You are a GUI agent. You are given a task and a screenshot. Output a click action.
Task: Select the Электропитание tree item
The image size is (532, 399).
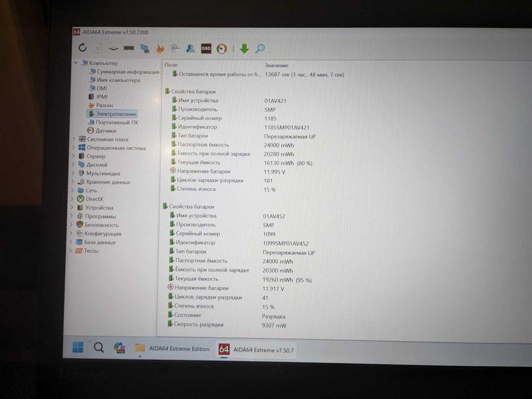[112, 113]
